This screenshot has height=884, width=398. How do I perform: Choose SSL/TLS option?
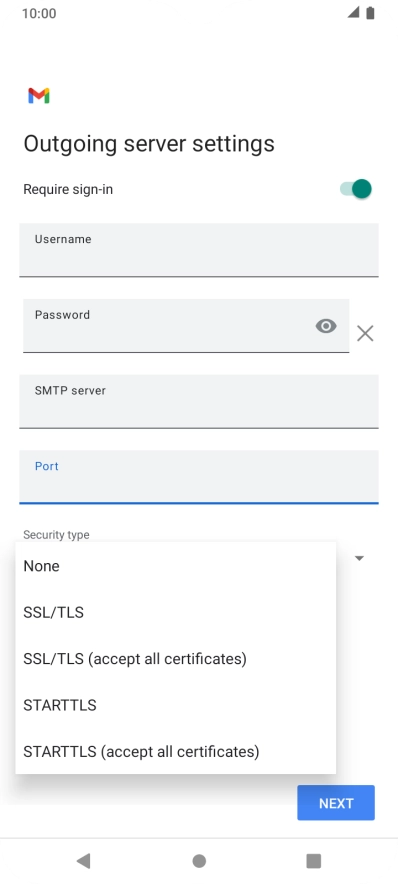pyautogui.click(x=176, y=612)
